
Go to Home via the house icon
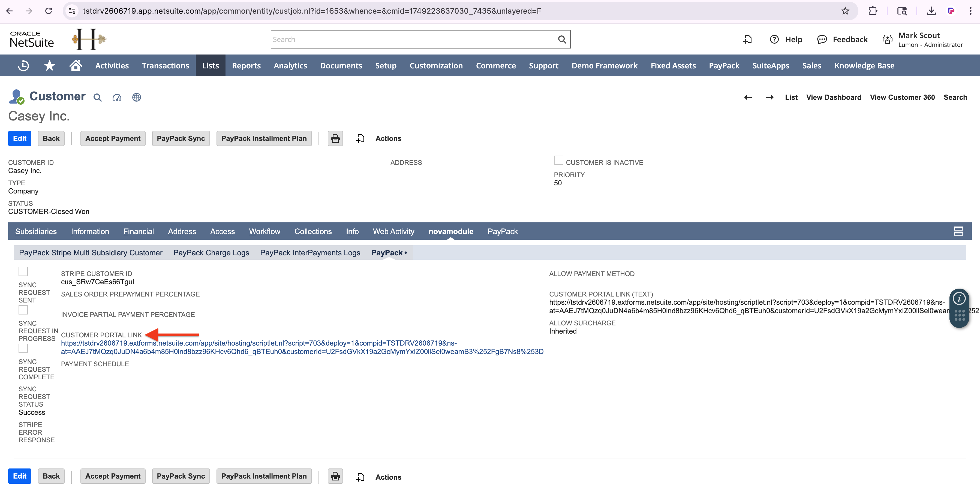click(x=76, y=65)
